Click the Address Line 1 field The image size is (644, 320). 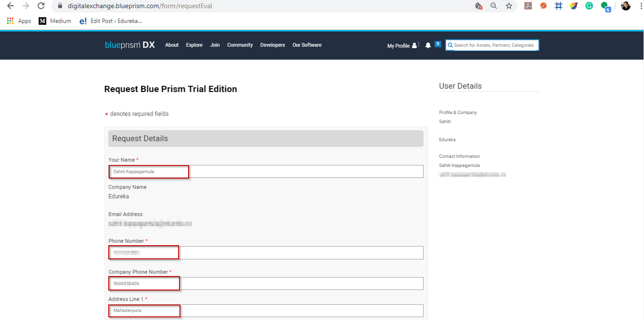coord(266,310)
